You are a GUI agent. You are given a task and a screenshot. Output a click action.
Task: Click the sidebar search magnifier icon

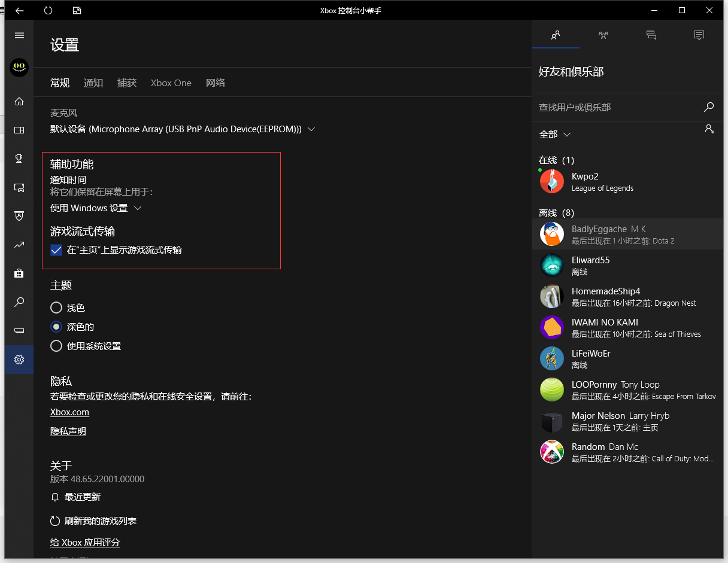(x=19, y=302)
